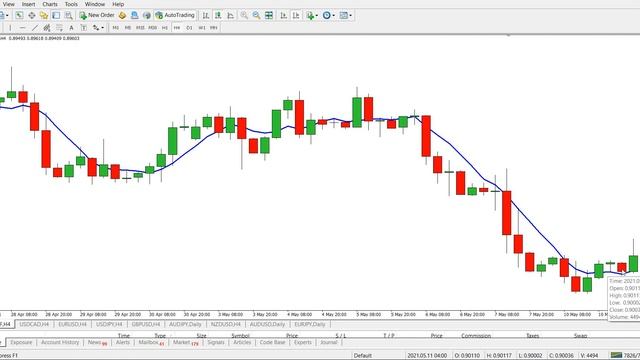Expand the Templates dropdown arrow

coord(351,16)
